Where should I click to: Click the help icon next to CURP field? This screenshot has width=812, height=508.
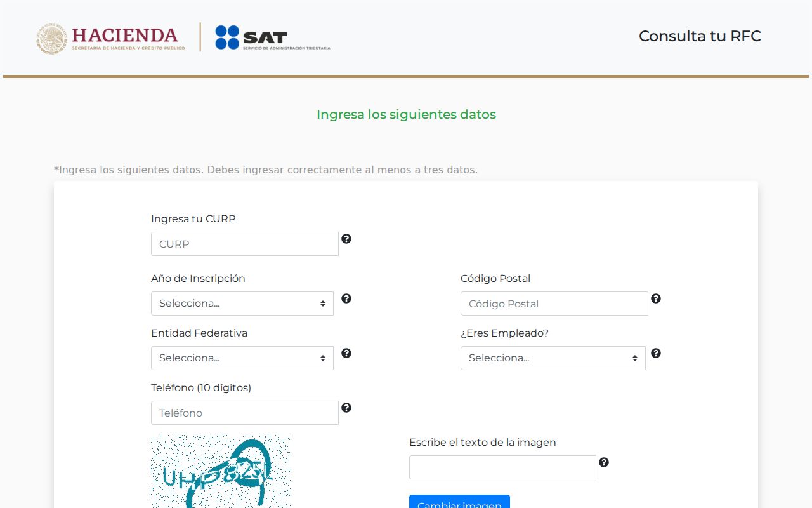pos(346,239)
